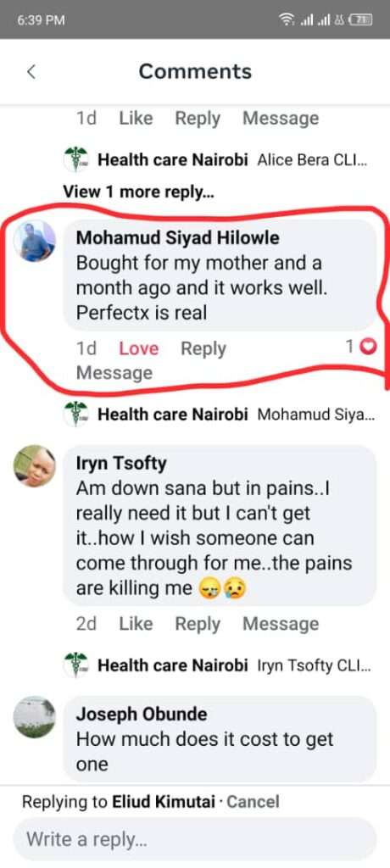Open Mohamud Siyad Hilowle's profile picture
The width and height of the screenshot is (390, 868).
coord(35,240)
